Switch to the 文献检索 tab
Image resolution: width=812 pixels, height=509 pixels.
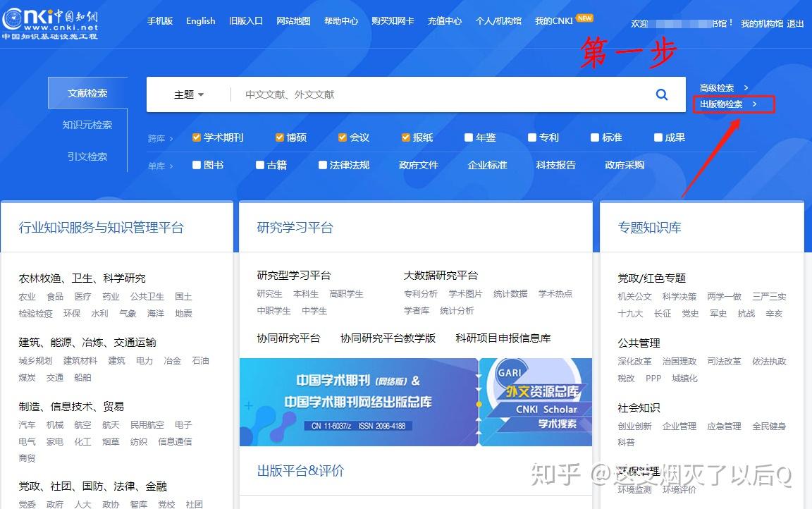[x=87, y=93]
